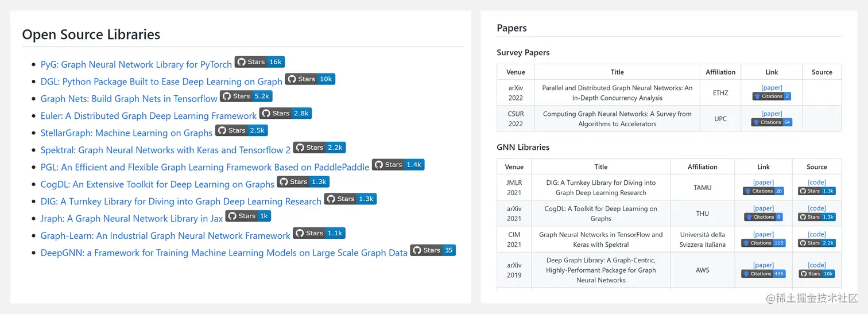Open [code] link in CogDL arXiv 2021 row
This screenshot has width=868, height=314.
click(x=817, y=208)
